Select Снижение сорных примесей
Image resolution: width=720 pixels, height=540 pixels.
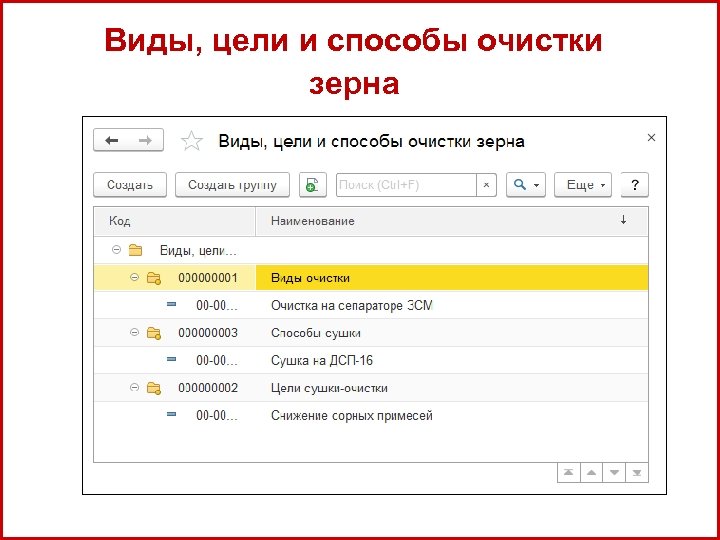click(371, 416)
